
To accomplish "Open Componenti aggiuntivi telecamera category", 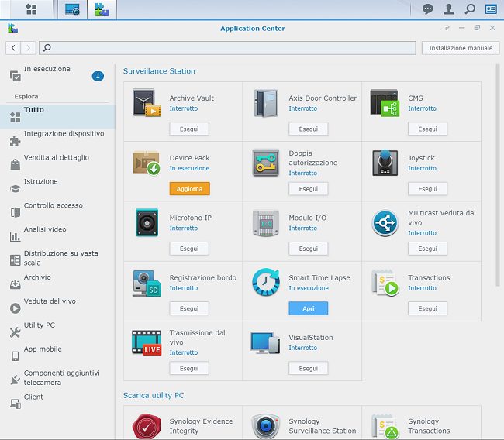I will (57, 380).
